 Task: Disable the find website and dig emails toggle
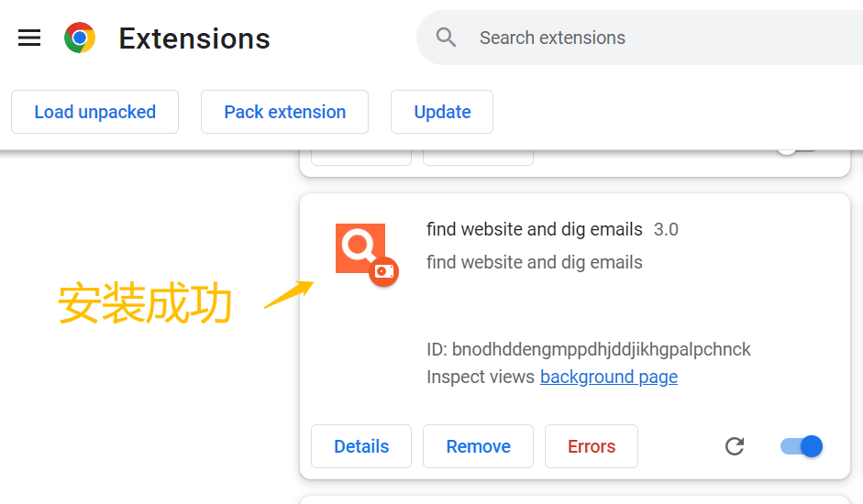tap(802, 446)
